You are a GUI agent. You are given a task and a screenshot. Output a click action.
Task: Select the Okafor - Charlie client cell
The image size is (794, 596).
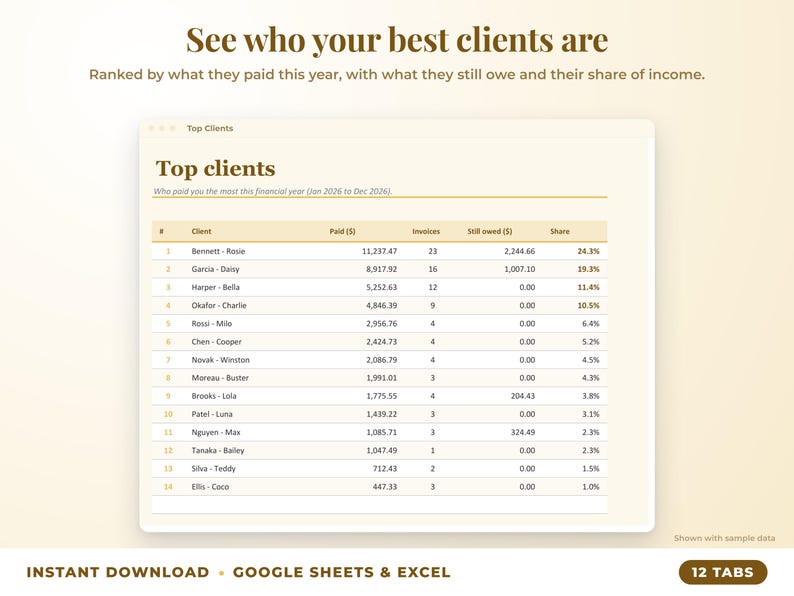219,305
